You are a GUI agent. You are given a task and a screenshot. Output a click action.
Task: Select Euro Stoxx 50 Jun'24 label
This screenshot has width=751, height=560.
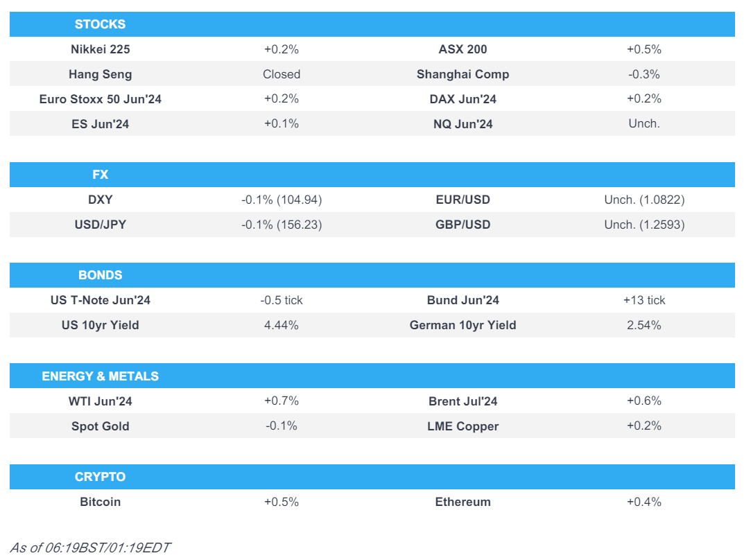point(100,99)
